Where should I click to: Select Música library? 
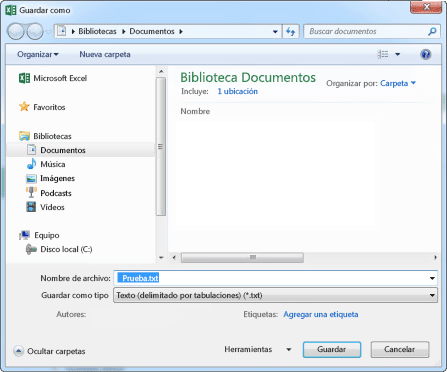click(x=53, y=164)
